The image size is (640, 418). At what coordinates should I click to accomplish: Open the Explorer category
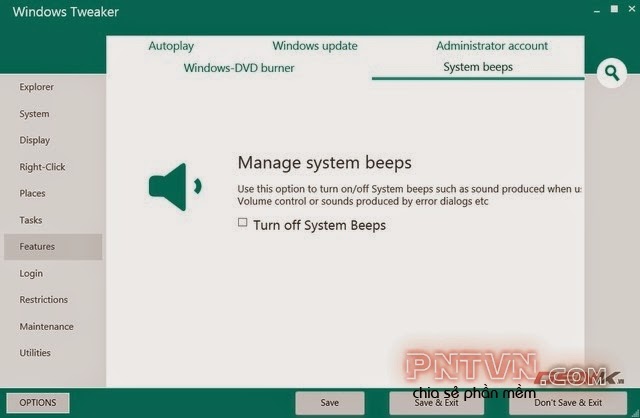click(x=53, y=87)
